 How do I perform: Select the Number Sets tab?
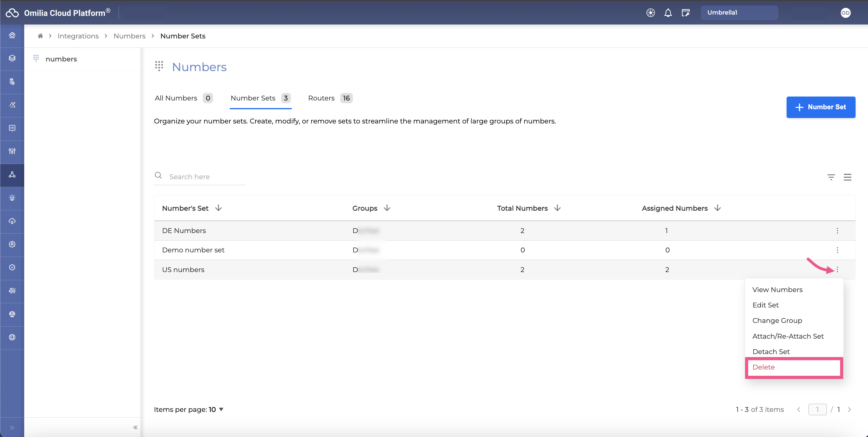[261, 98]
